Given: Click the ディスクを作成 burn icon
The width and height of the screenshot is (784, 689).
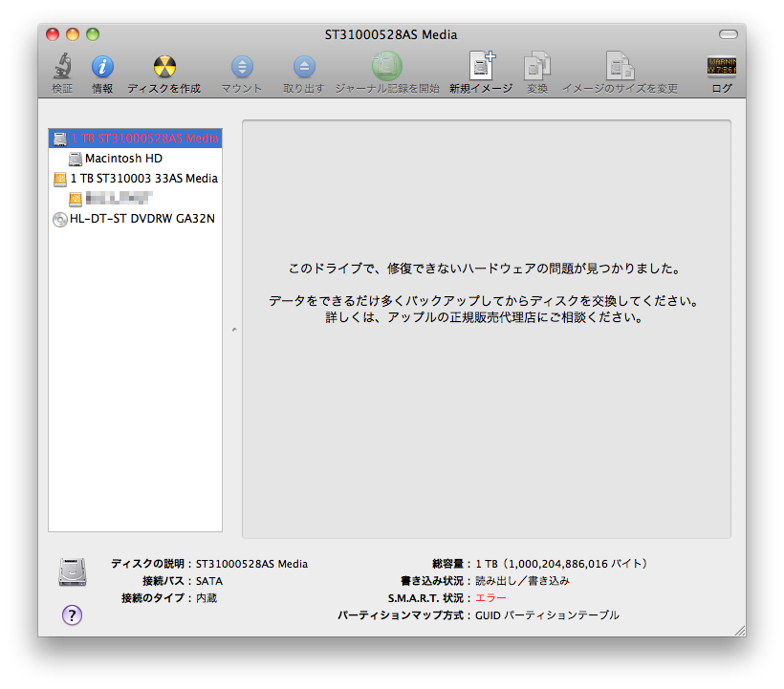Looking at the screenshot, I should [x=164, y=67].
